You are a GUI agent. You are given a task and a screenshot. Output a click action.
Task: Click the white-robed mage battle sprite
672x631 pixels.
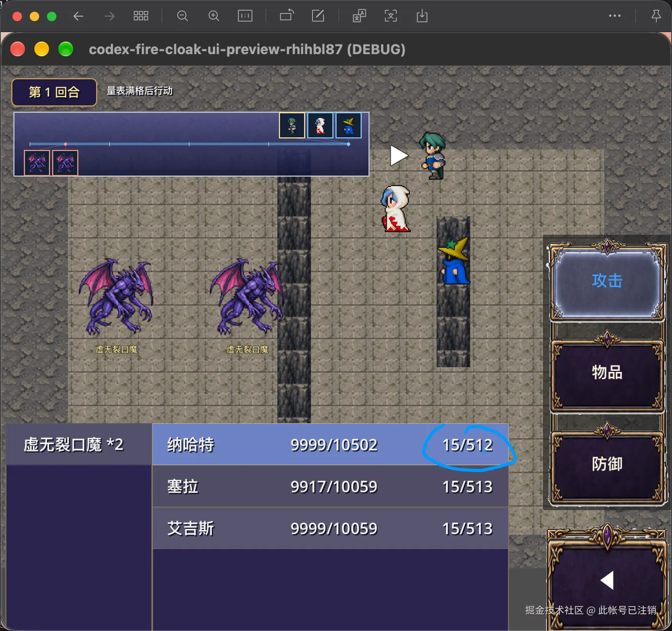396,209
